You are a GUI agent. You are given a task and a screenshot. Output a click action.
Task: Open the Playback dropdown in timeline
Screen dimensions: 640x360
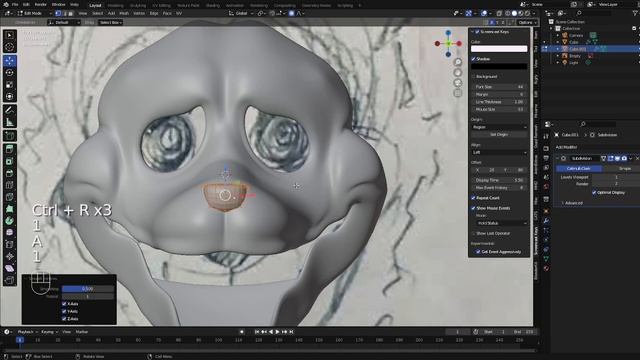[27, 332]
